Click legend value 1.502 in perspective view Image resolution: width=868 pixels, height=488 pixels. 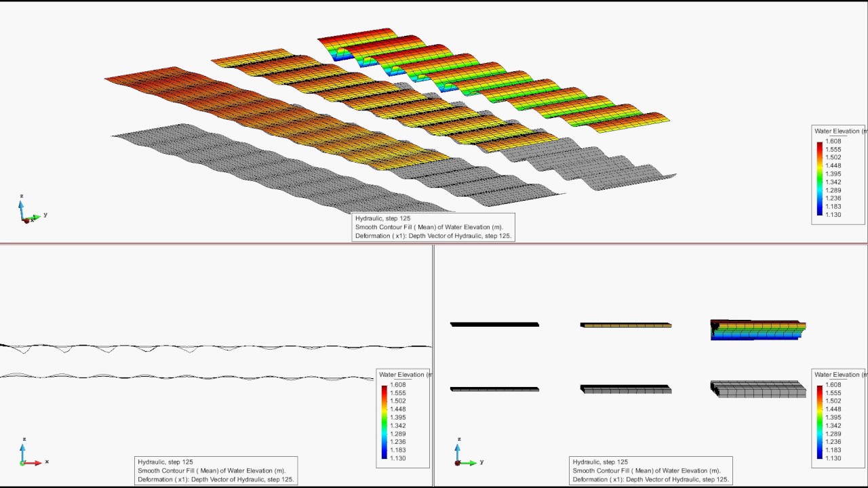tap(833, 158)
